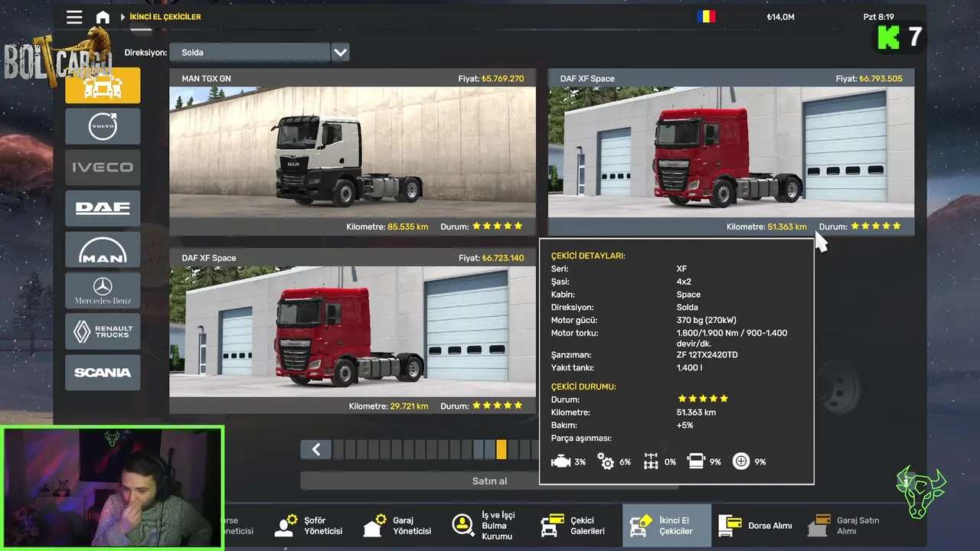Filter by MAN brand
Viewport: 980px width, 551px height.
(x=103, y=249)
